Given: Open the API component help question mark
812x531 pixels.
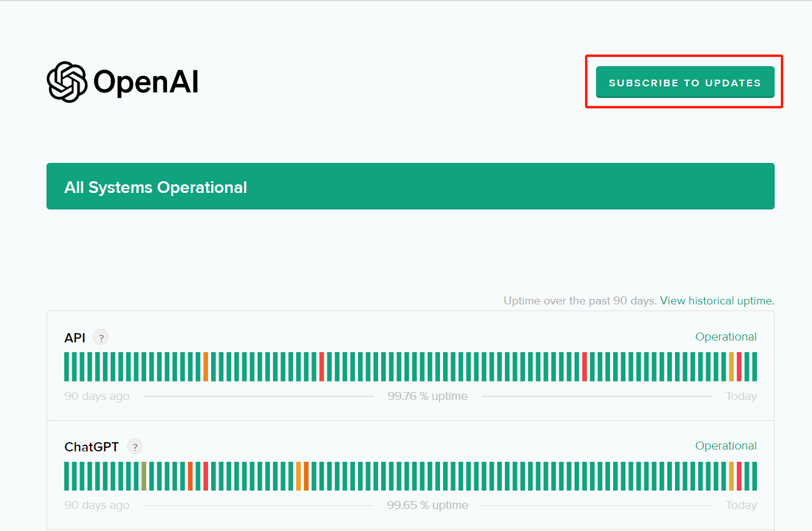Looking at the screenshot, I should pyautogui.click(x=101, y=337).
